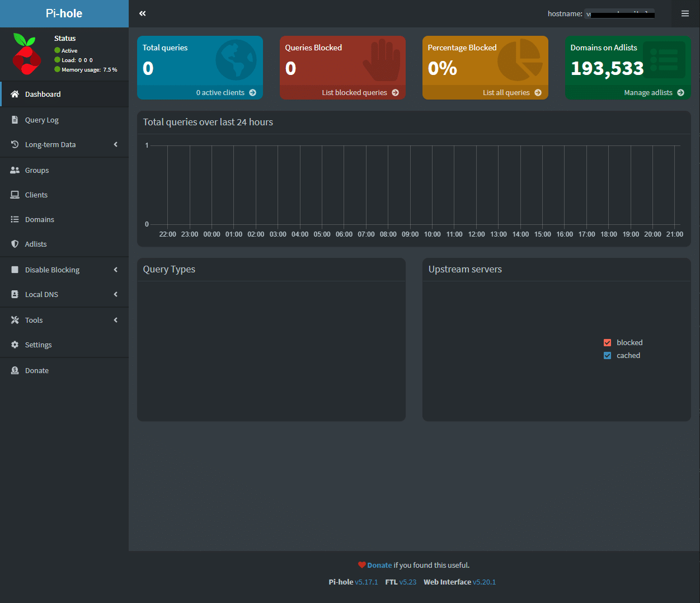Click the Tools wrench icon

tap(15, 320)
